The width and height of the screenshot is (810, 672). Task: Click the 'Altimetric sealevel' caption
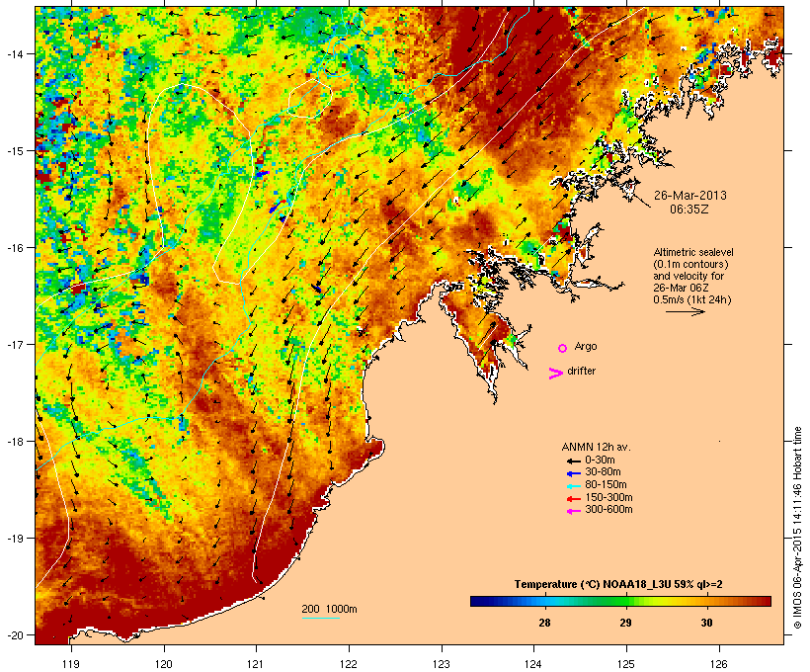[x=693, y=252]
